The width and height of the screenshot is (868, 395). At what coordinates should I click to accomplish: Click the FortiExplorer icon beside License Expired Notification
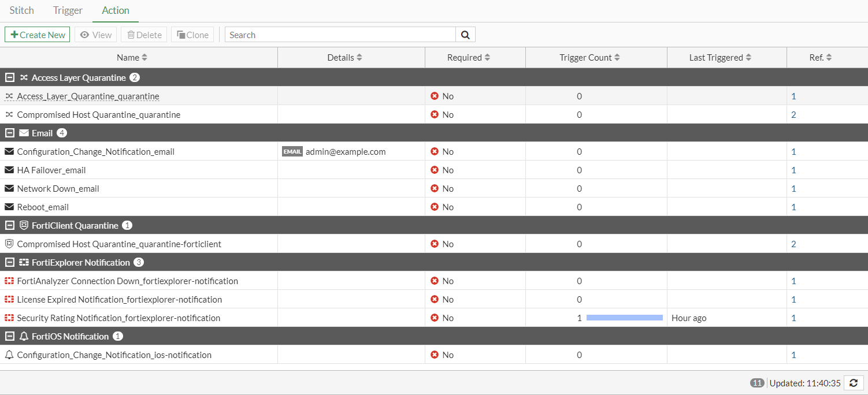point(9,299)
